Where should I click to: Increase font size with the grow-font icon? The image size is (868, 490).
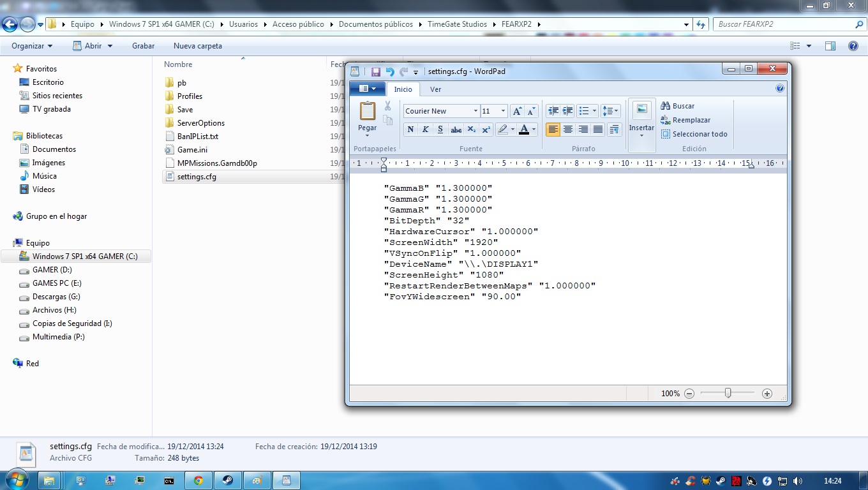[x=517, y=111]
